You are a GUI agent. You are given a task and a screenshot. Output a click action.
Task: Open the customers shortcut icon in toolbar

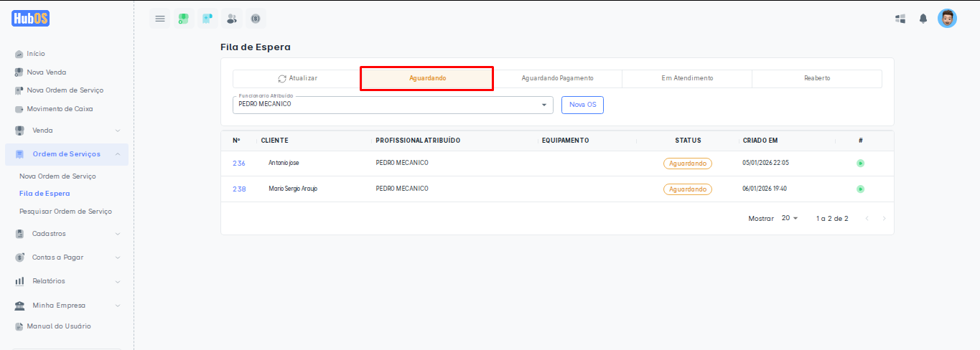tap(231, 19)
